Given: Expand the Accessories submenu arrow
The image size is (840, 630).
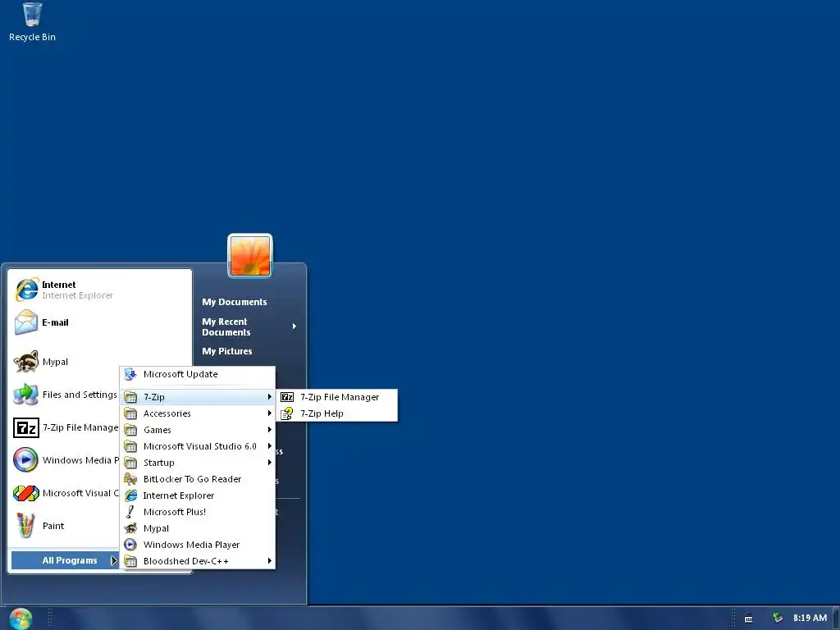Looking at the screenshot, I should click(269, 413).
